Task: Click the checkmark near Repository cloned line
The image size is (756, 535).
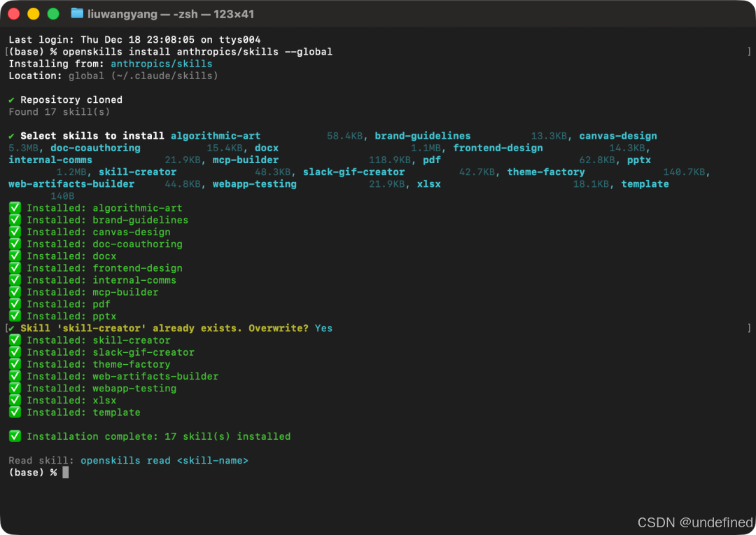Action: pyautogui.click(x=11, y=99)
